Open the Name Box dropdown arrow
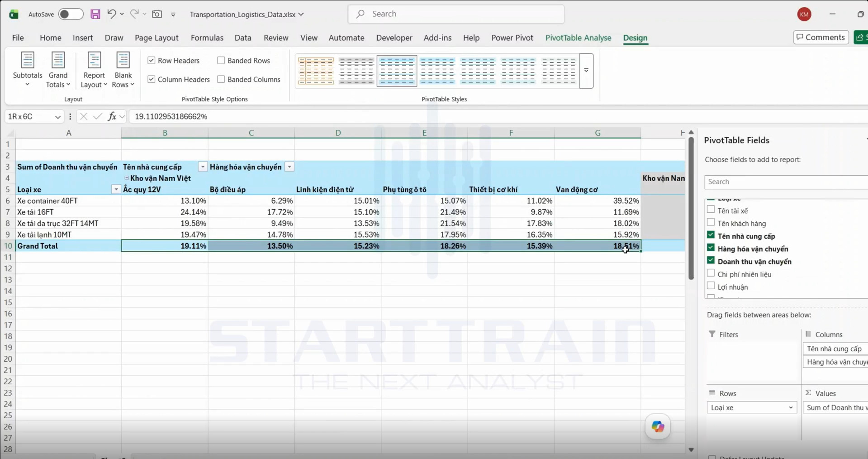The width and height of the screenshot is (868, 459). [57, 117]
